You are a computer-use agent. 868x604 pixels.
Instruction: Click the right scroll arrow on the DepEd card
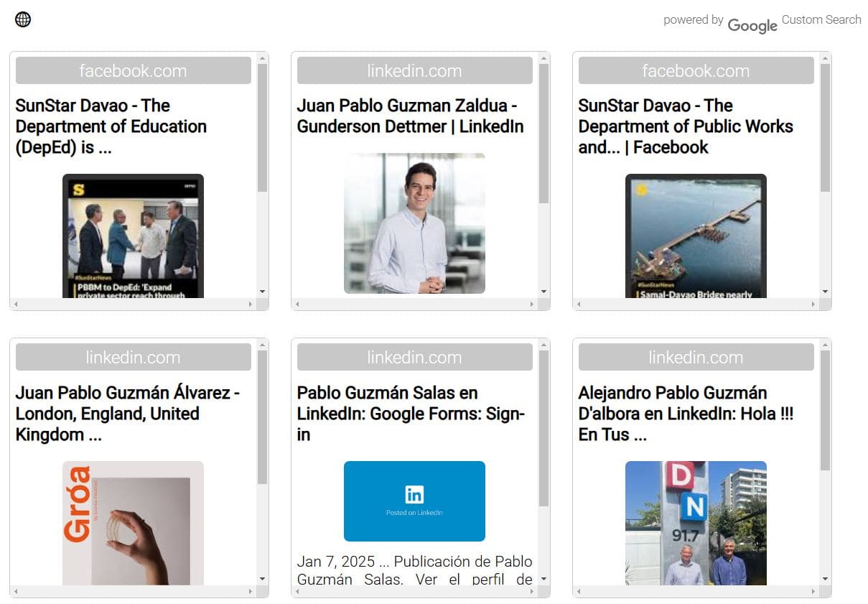tap(251, 305)
